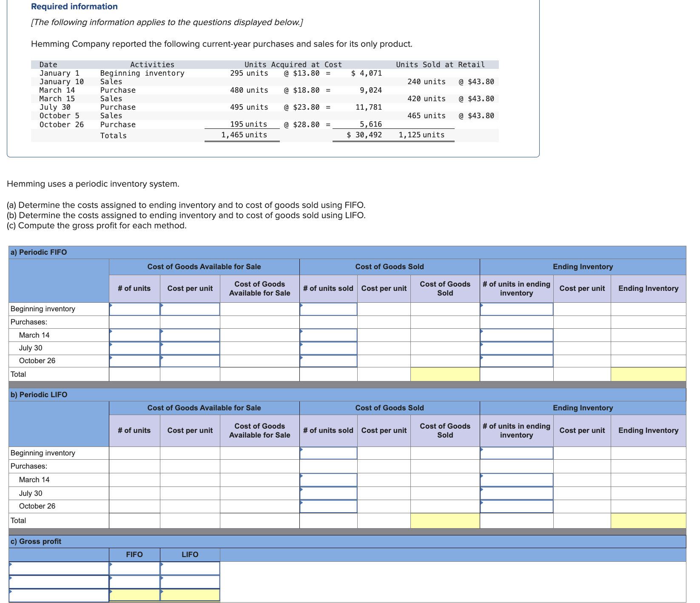The width and height of the screenshot is (700, 603).
Task: Click first gross profit row FIFO field
Action: click(x=134, y=569)
